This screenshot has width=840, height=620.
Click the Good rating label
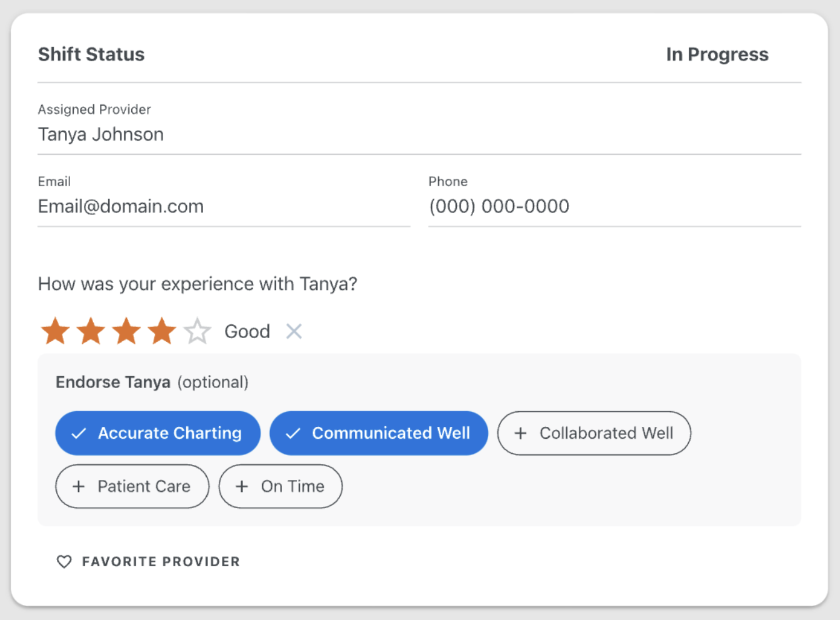pos(247,331)
